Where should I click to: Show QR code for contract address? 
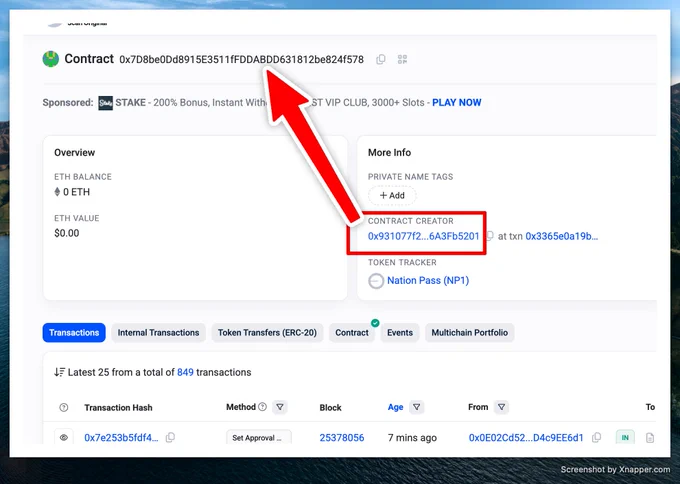402,59
